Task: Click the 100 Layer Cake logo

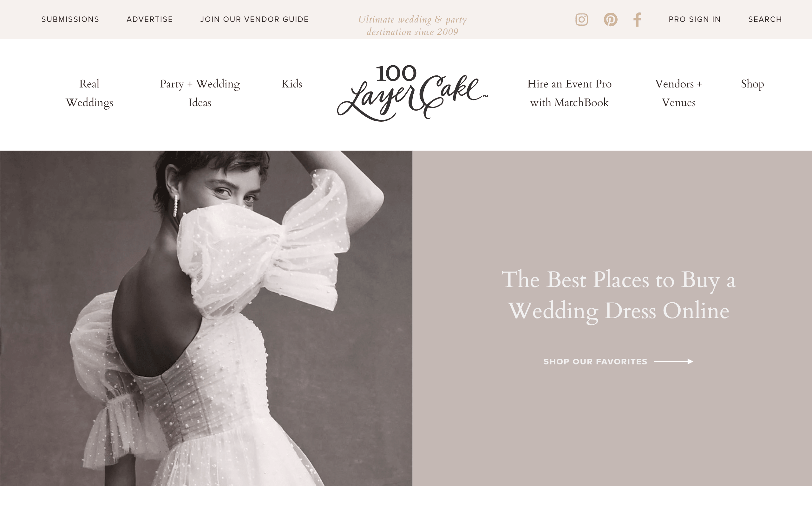Action: (412, 93)
